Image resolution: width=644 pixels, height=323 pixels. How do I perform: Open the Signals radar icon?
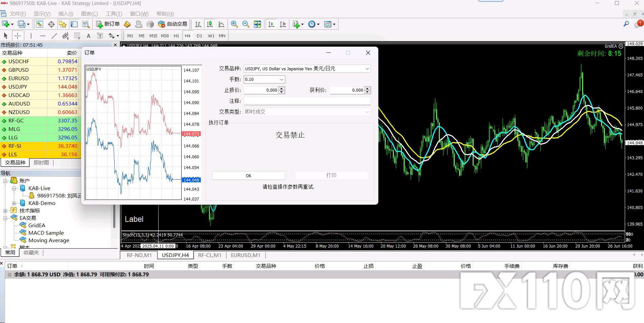[150, 24]
